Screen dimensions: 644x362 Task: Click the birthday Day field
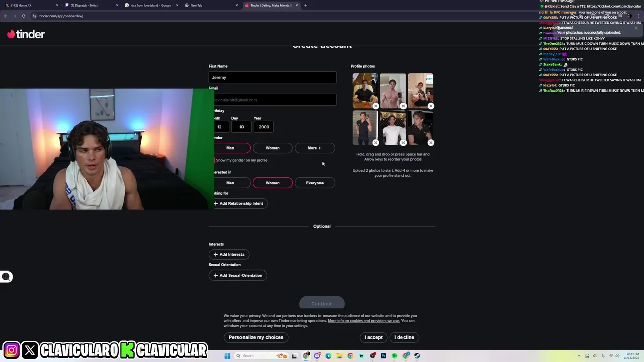(242, 127)
